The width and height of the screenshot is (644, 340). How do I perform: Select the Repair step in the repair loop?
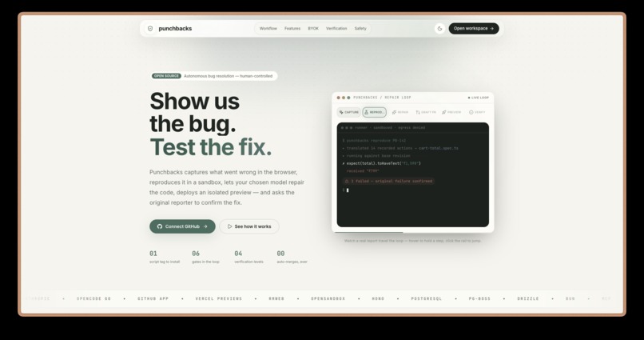[400, 112]
